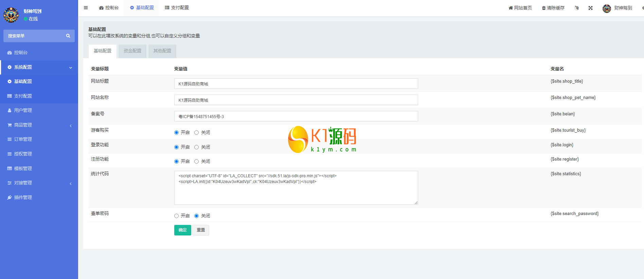Click the 重置 reset button

tap(201, 230)
